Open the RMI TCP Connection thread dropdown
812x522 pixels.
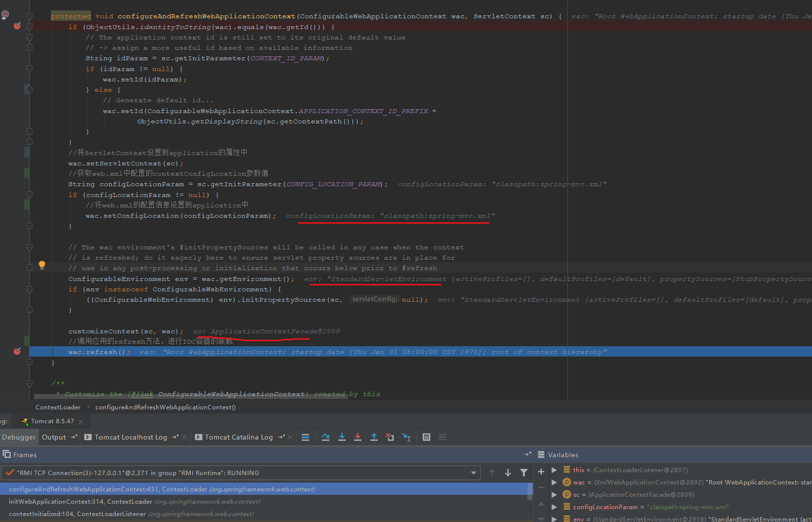coord(473,473)
